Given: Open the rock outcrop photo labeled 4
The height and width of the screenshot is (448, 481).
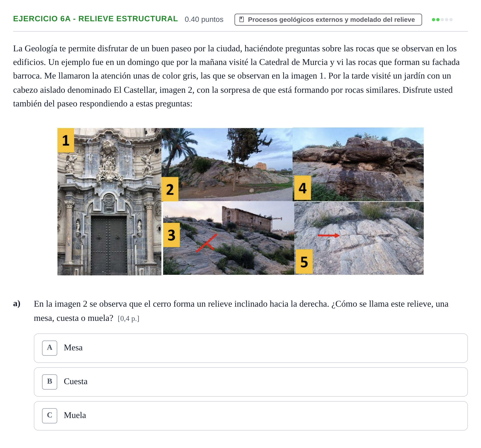Looking at the screenshot, I should 358,165.
